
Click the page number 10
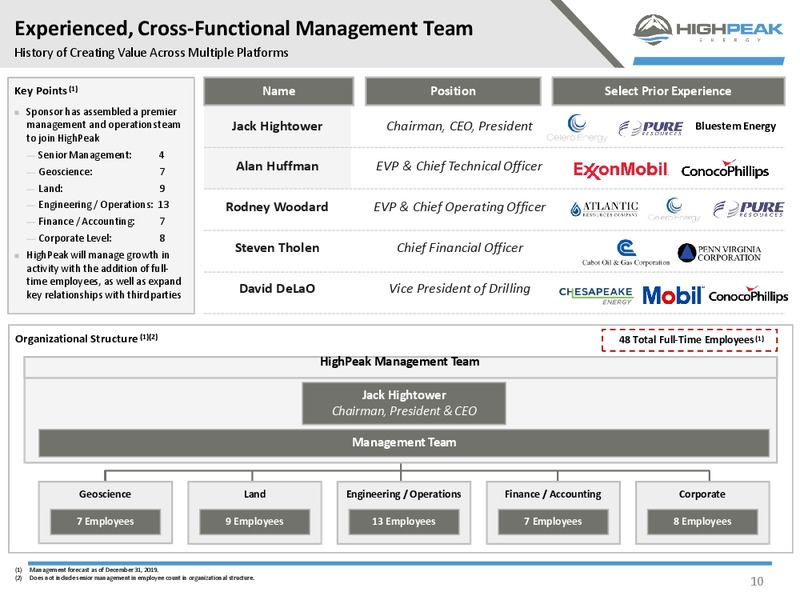757,581
